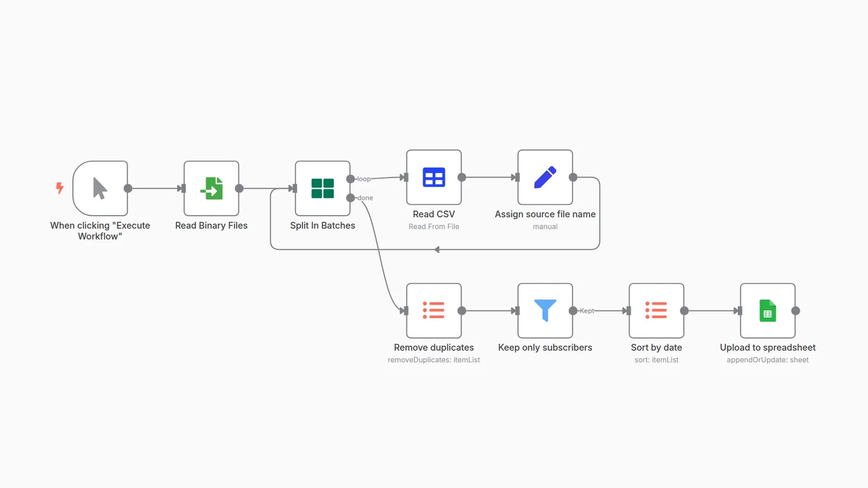Screen dimensions: 868x488
Task: Click the 'removeDuplicates: itemList' subtitle
Action: click(434, 360)
